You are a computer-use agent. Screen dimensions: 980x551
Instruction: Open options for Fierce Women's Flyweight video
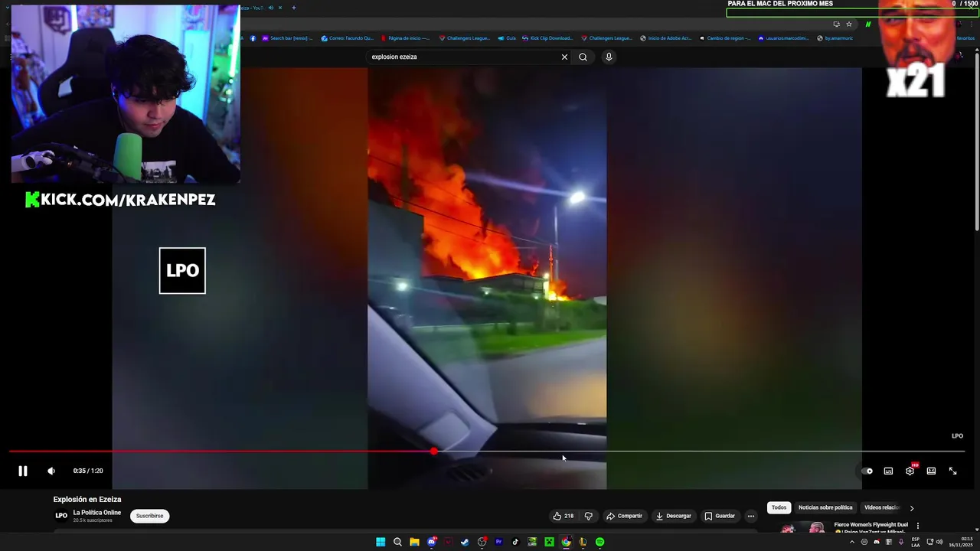click(x=917, y=526)
